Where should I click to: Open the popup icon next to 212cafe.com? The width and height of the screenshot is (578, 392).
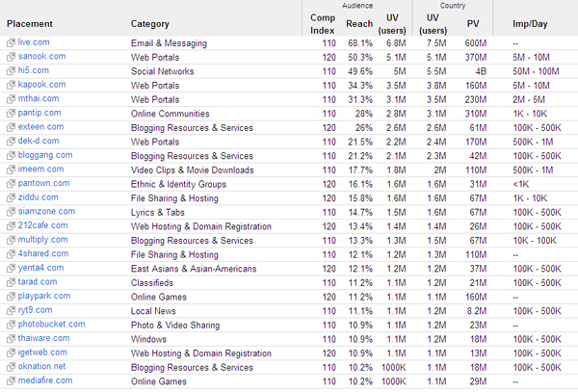(x=11, y=225)
